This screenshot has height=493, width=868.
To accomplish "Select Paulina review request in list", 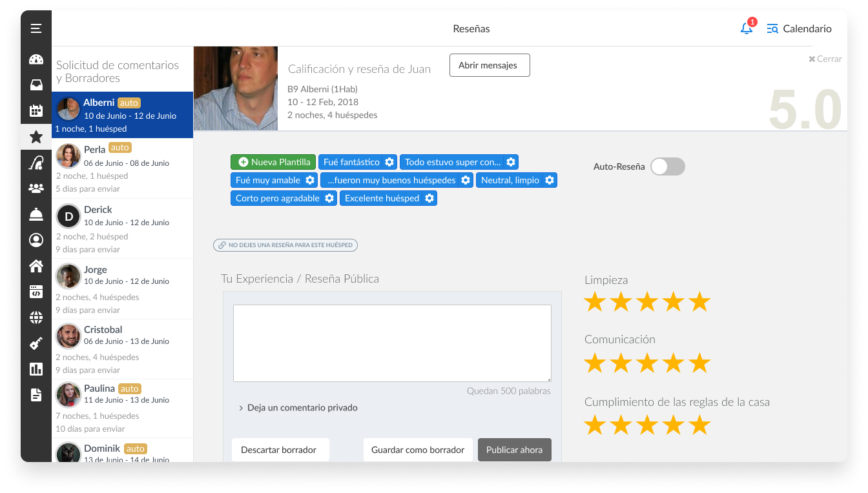I will point(122,408).
